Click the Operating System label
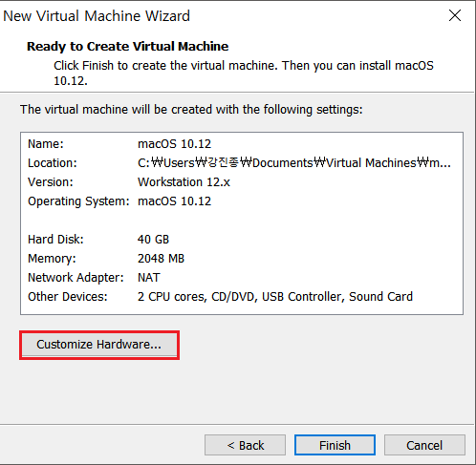The image size is (476, 465). tap(78, 201)
